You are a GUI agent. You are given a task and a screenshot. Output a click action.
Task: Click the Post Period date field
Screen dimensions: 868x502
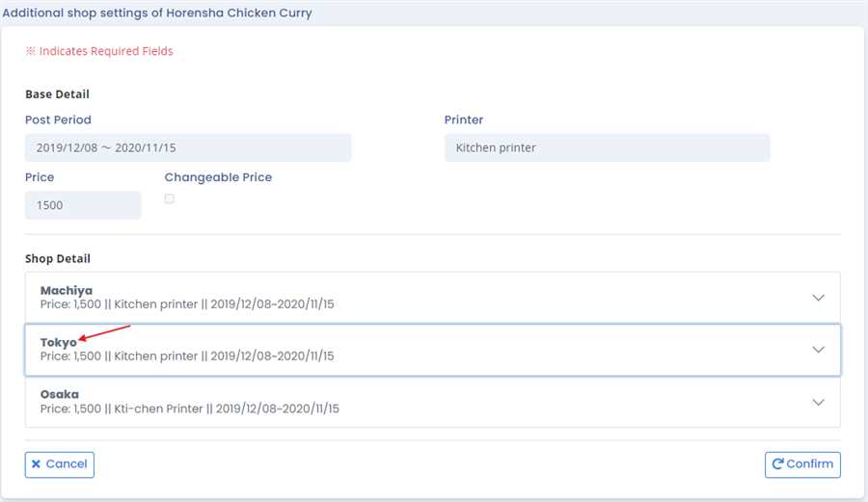point(188,148)
